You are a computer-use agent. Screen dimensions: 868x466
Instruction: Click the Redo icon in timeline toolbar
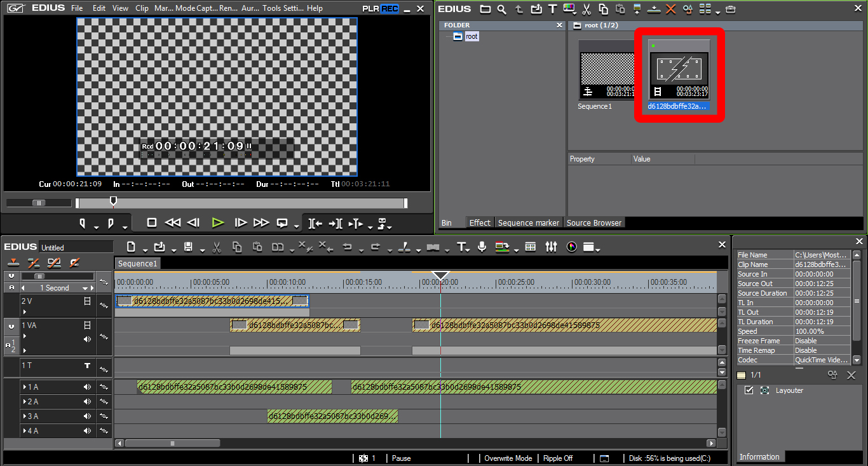(x=375, y=247)
